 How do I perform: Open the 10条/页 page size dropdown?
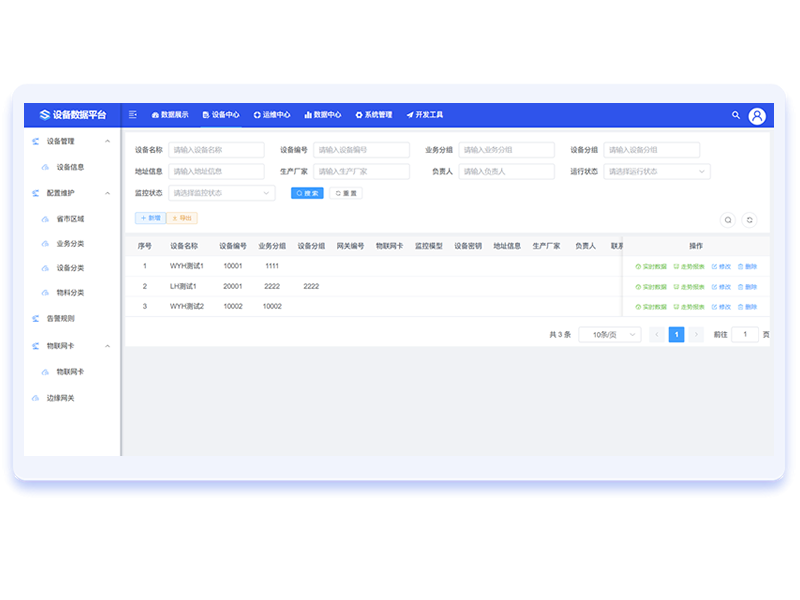coord(609,335)
